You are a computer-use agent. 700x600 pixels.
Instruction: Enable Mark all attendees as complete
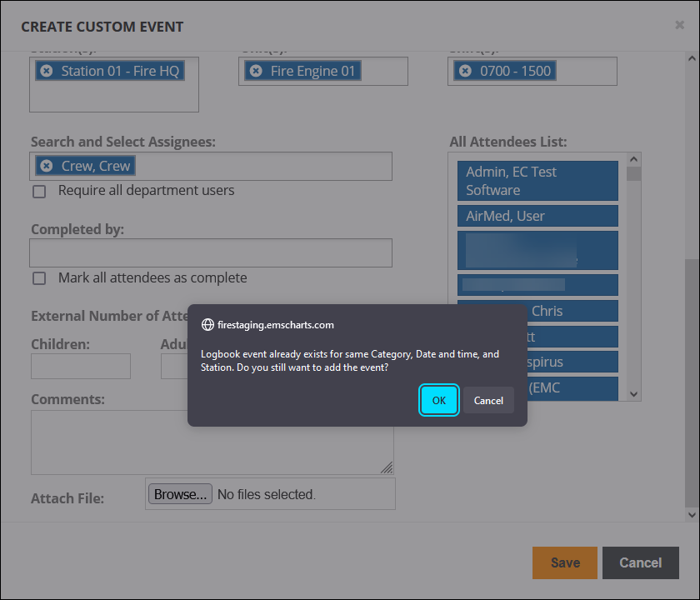[39, 278]
